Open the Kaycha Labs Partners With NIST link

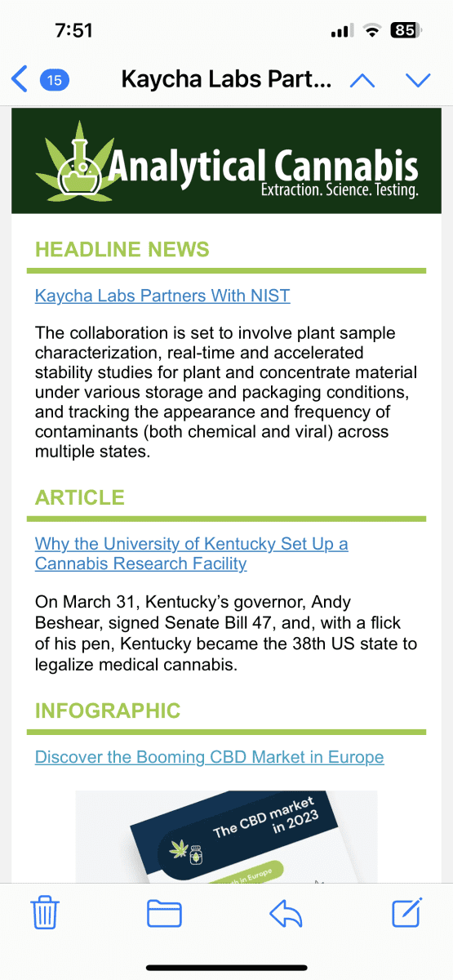click(x=162, y=296)
